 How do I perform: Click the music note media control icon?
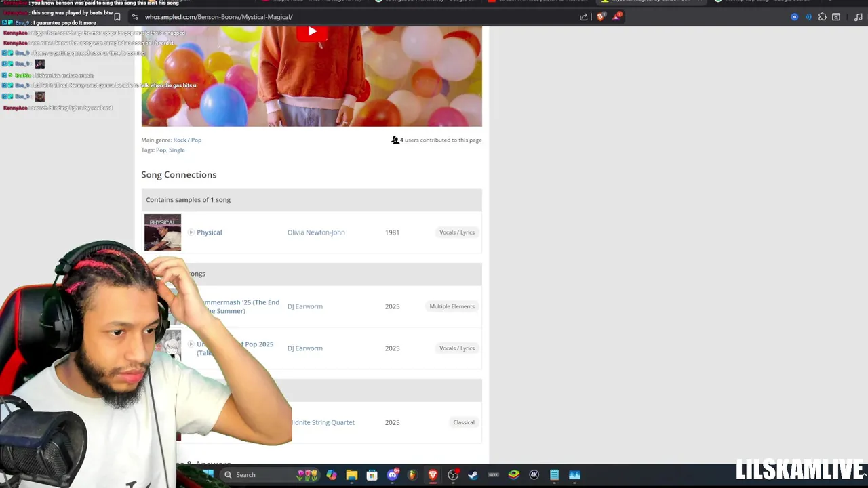859,17
